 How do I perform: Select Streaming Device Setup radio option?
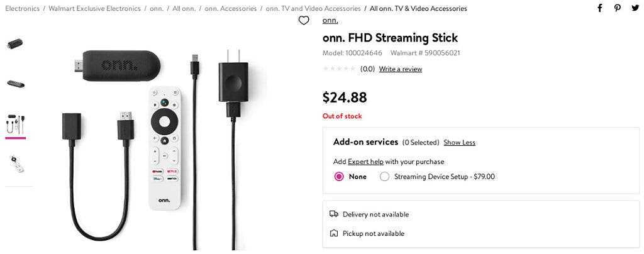[384, 177]
